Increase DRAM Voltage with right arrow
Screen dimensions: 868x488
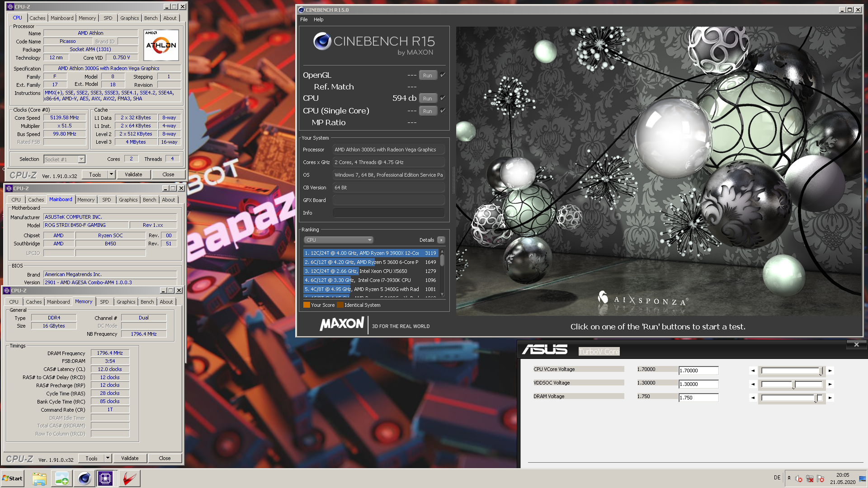coord(830,398)
